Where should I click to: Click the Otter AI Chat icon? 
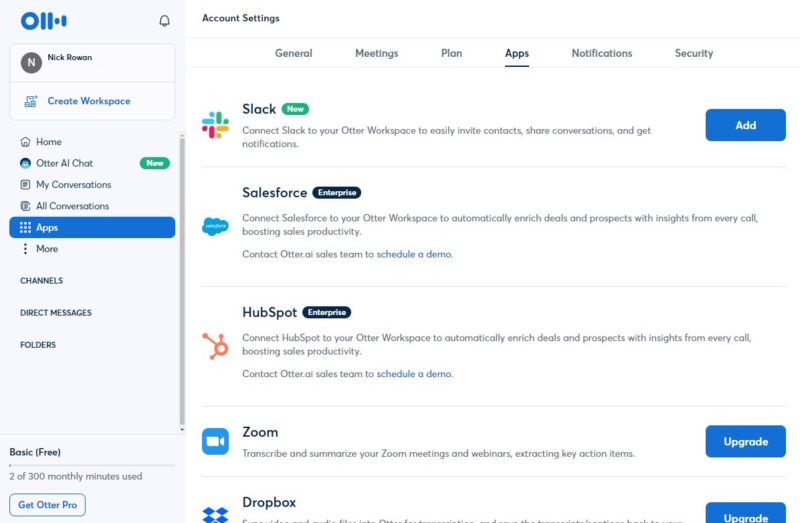(x=25, y=163)
